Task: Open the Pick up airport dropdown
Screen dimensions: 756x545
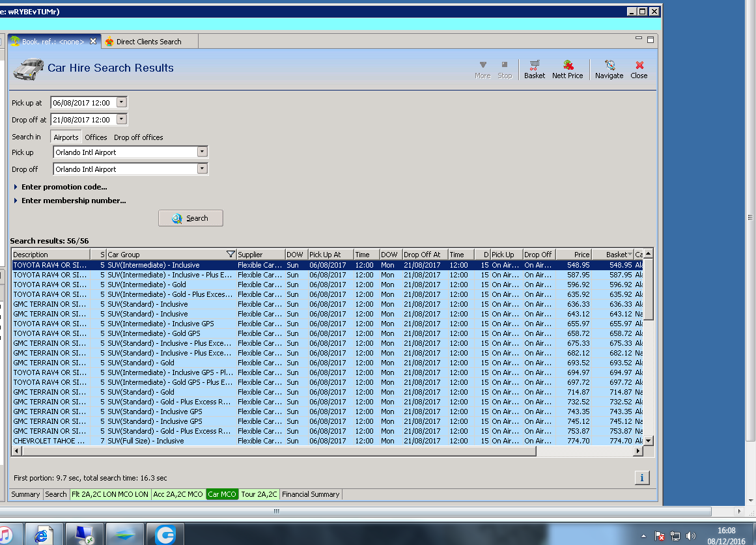Action: pyautogui.click(x=202, y=152)
